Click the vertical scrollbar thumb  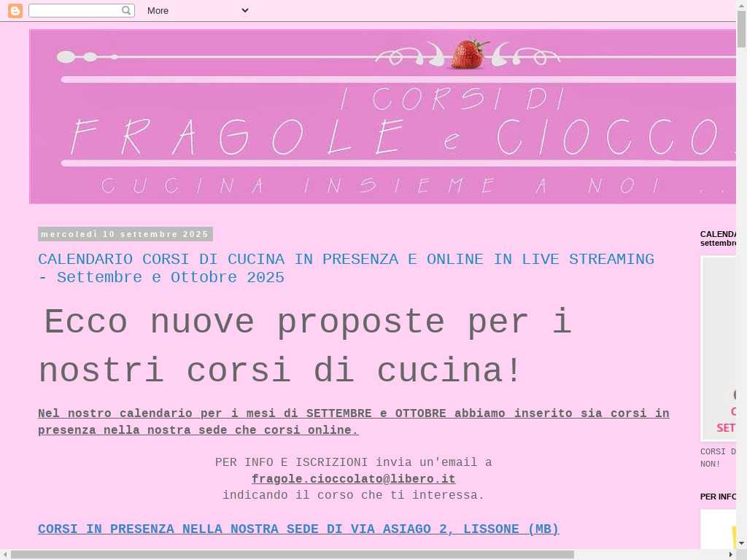coord(741,28)
